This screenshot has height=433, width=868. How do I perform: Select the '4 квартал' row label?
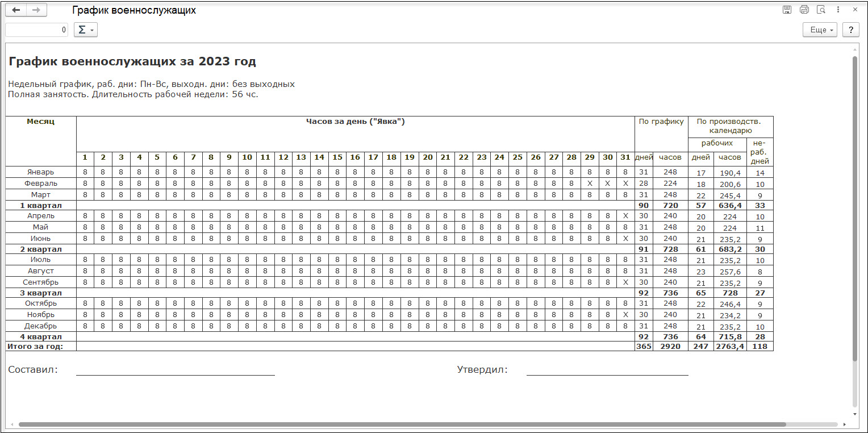tap(41, 336)
